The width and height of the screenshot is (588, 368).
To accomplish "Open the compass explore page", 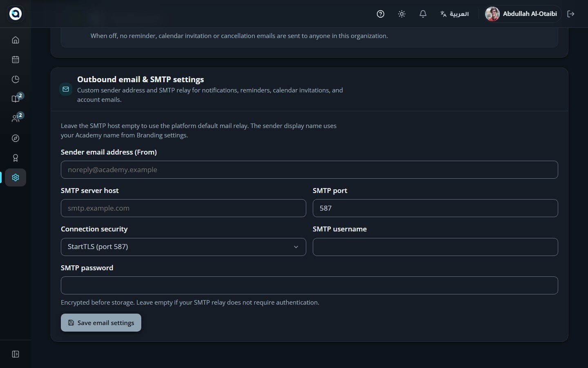I will pos(16,138).
